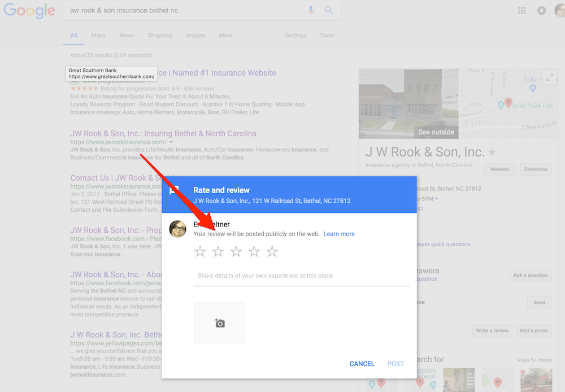Open the All results tab

(74, 36)
